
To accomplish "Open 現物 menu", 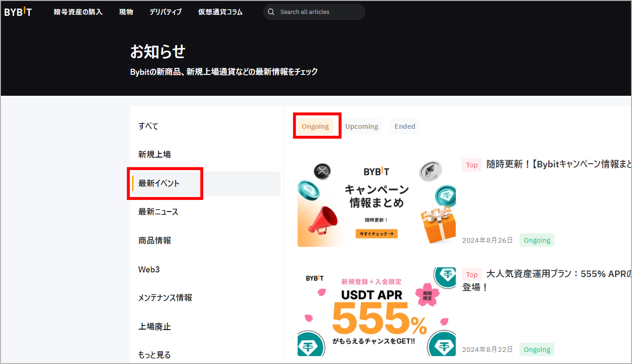I will (126, 12).
